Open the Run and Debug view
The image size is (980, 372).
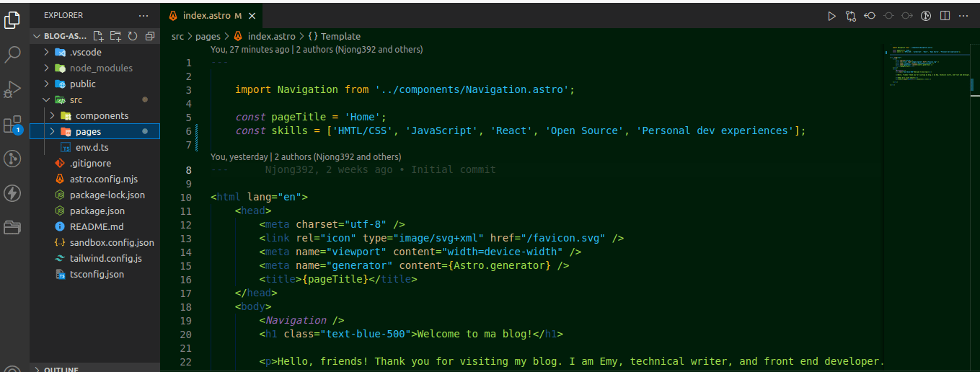12,89
